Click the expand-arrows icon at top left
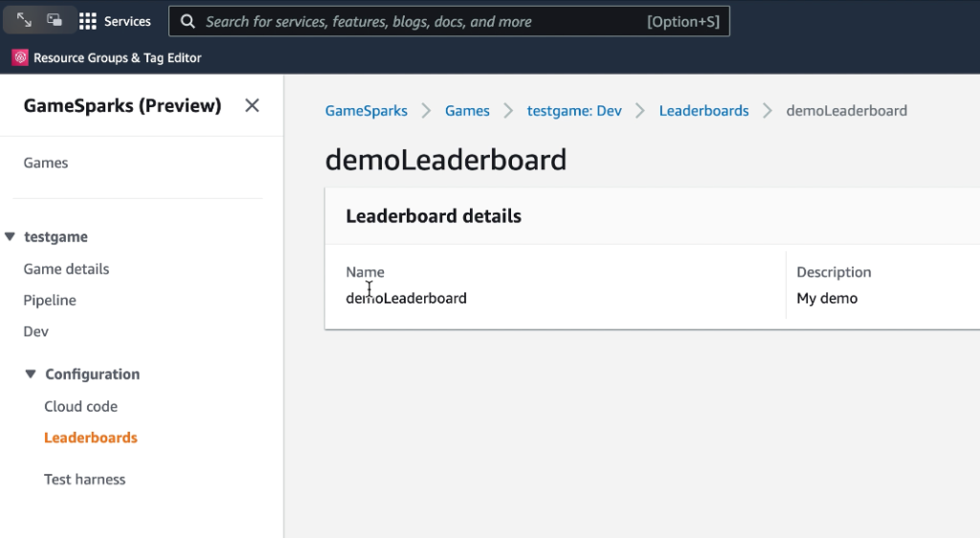The height and width of the screenshot is (538, 980). 24,21
